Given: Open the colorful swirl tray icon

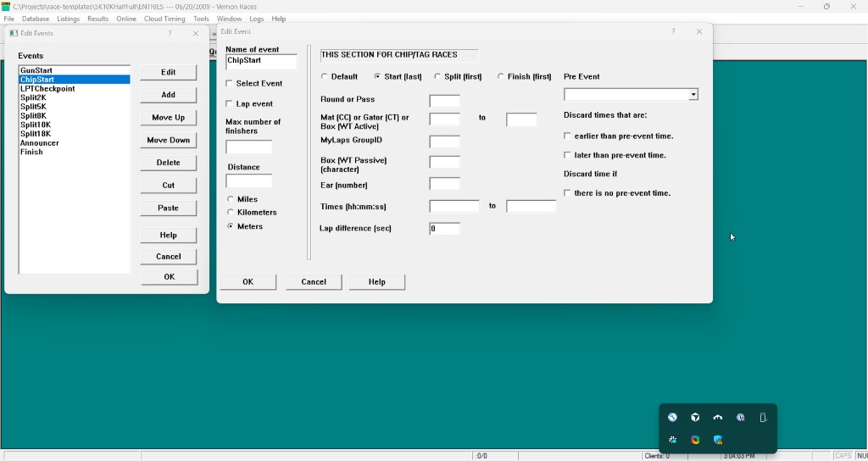Looking at the screenshot, I should 695,440.
